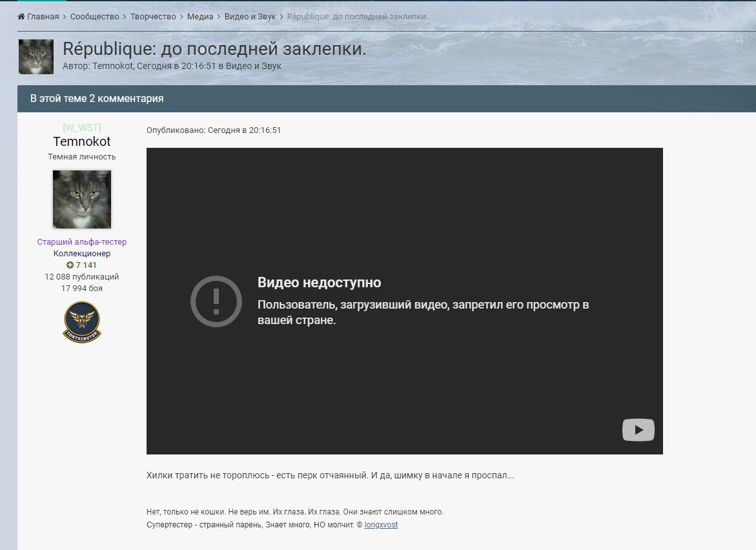The width and height of the screenshot is (756, 550).
Task: Open Видео и Звук breadcrumb
Action: 250,16
